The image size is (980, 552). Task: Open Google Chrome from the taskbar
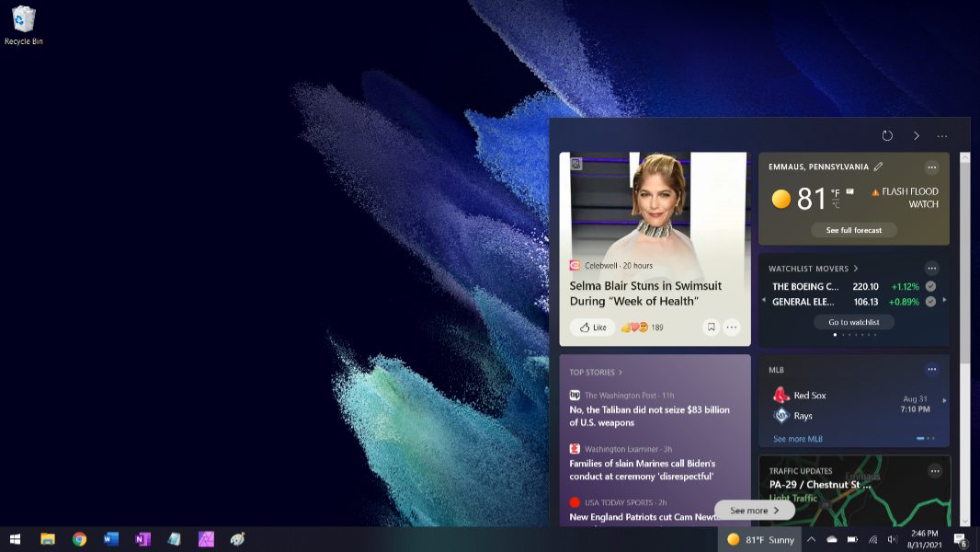[x=79, y=539]
